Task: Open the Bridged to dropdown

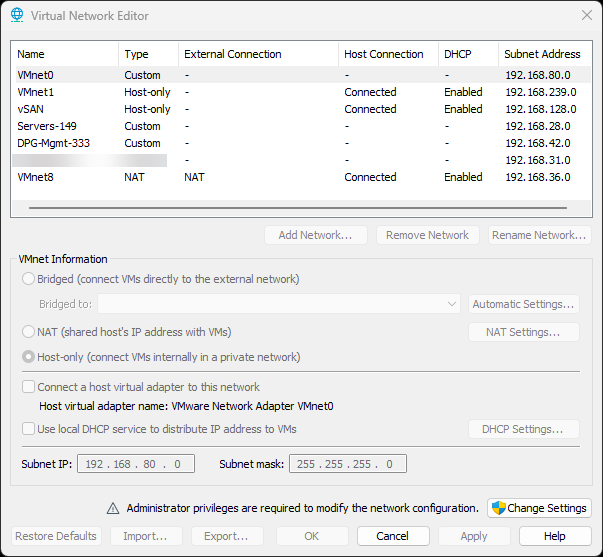Action: coord(279,304)
